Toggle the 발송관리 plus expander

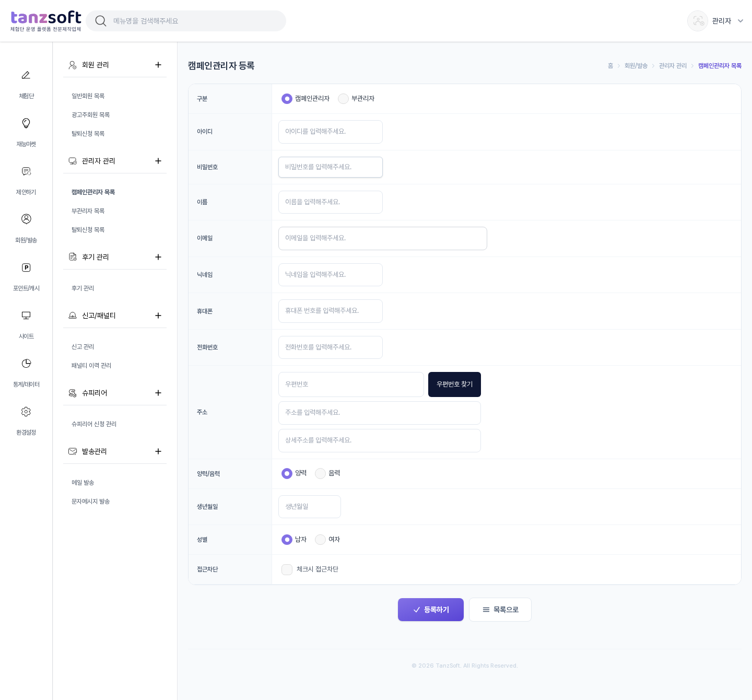coord(158,451)
